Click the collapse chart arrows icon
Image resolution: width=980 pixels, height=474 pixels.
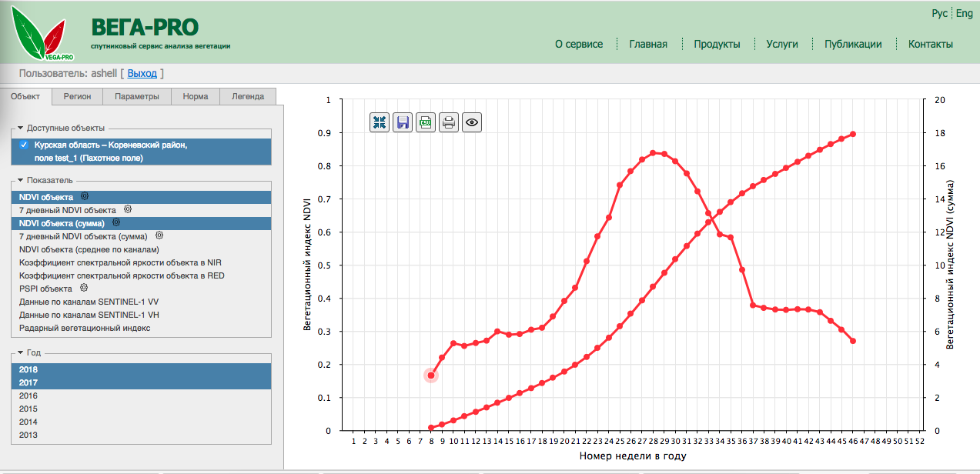[x=380, y=122]
